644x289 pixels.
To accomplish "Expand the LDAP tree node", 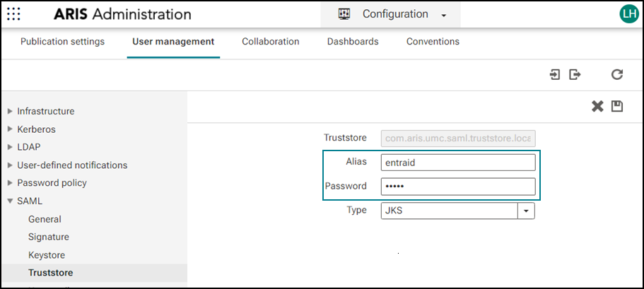I will point(11,147).
